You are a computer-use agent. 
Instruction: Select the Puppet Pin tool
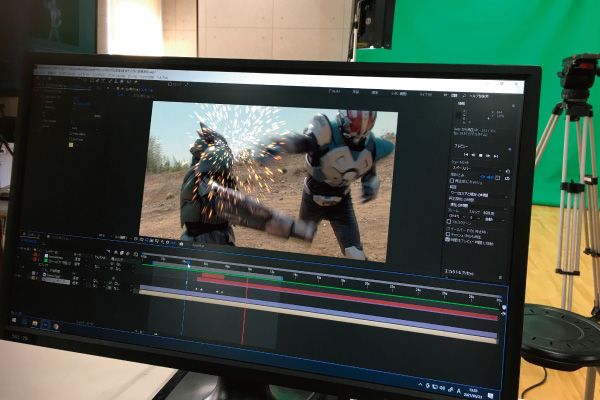point(135,82)
